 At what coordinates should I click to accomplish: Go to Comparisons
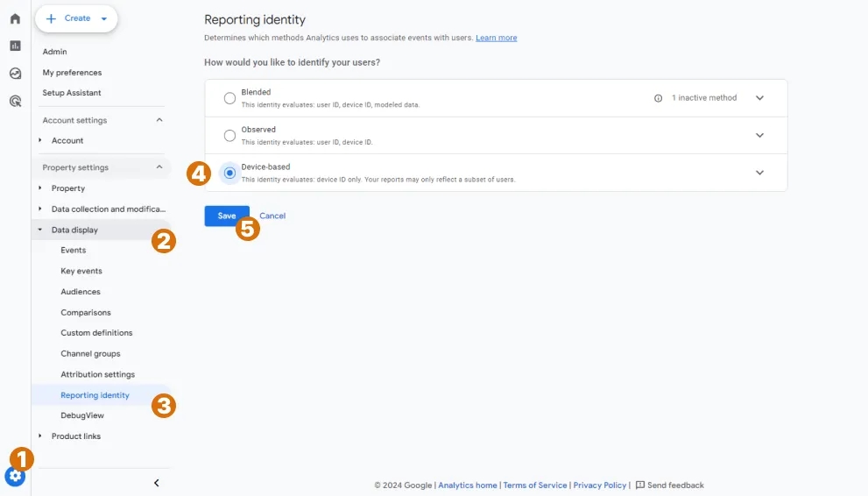pyautogui.click(x=86, y=312)
